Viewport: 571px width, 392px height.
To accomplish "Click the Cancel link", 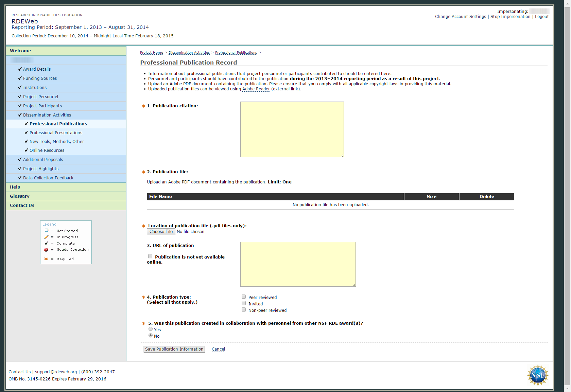I will coord(218,349).
